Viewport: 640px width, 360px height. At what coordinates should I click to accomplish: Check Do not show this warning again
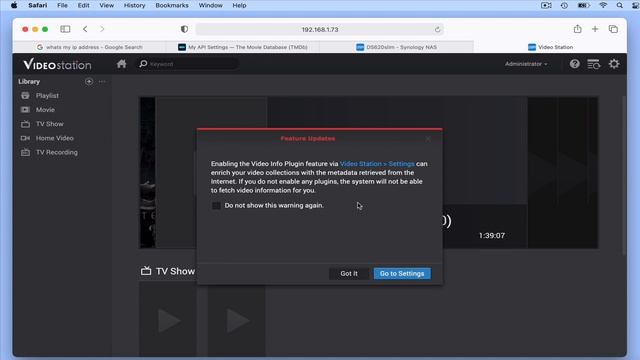(x=216, y=205)
